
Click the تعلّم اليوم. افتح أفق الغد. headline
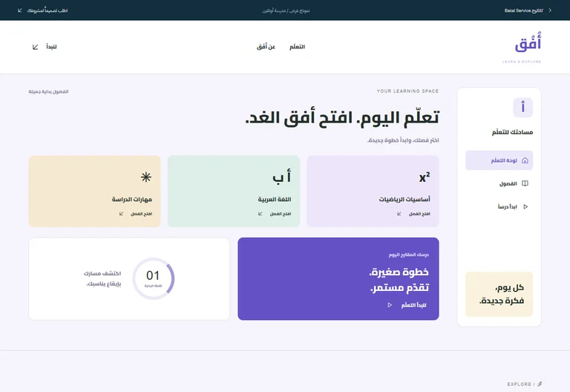(x=342, y=117)
